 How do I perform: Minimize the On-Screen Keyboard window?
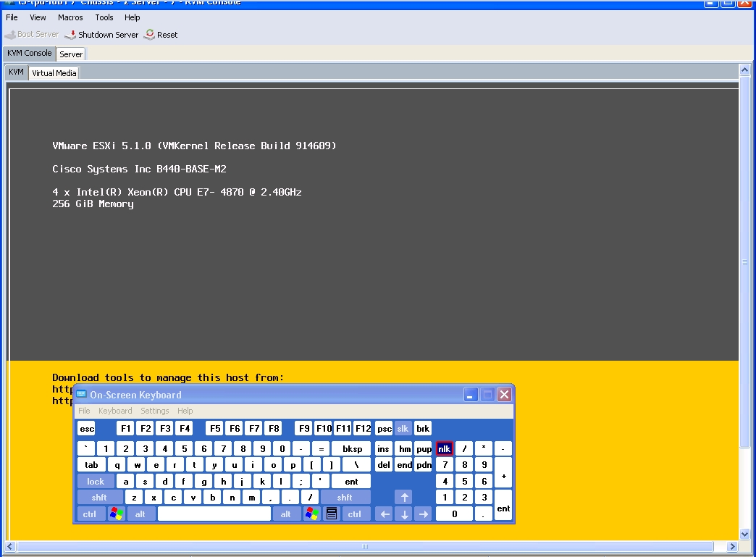coord(471,395)
